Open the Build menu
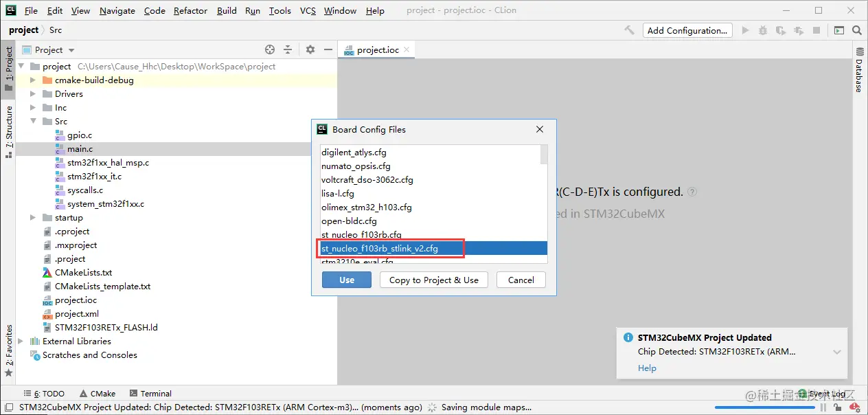 click(227, 10)
